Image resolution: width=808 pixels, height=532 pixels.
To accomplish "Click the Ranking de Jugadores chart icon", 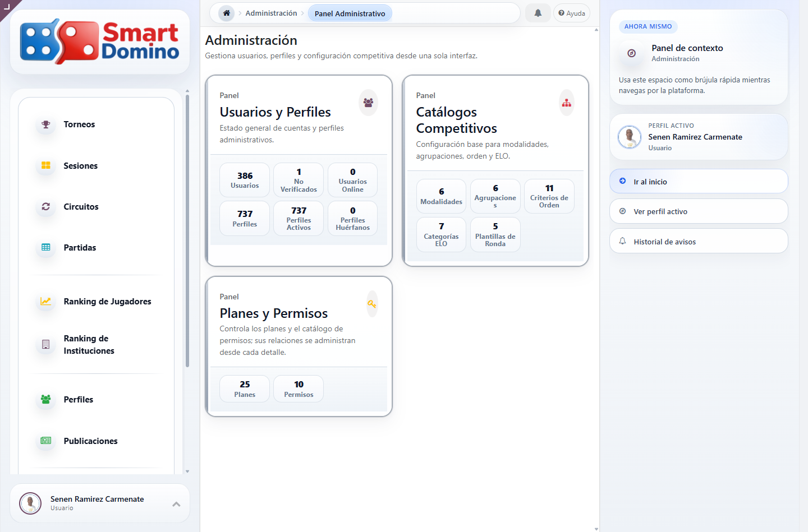I will [46, 301].
